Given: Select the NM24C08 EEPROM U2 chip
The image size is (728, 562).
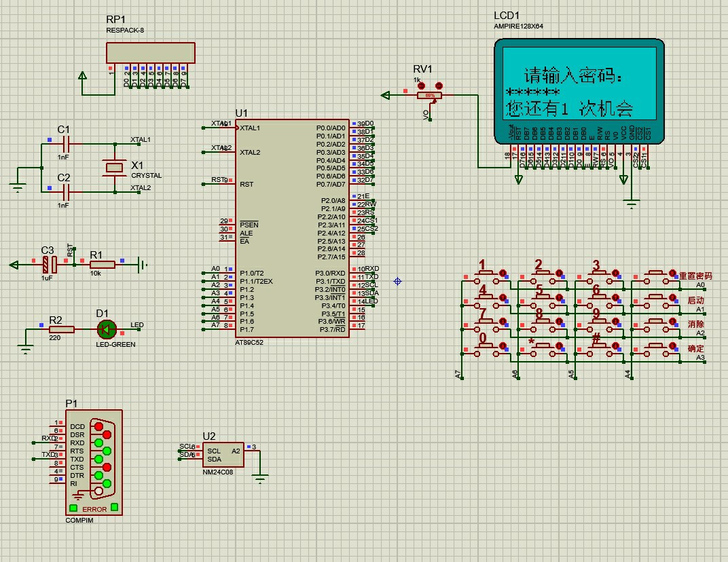Looking at the screenshot, I should click(223, 455).
